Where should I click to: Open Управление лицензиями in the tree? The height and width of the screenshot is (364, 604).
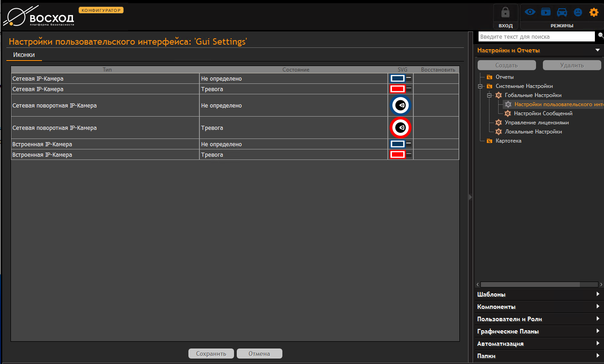[x=536, y=123]
